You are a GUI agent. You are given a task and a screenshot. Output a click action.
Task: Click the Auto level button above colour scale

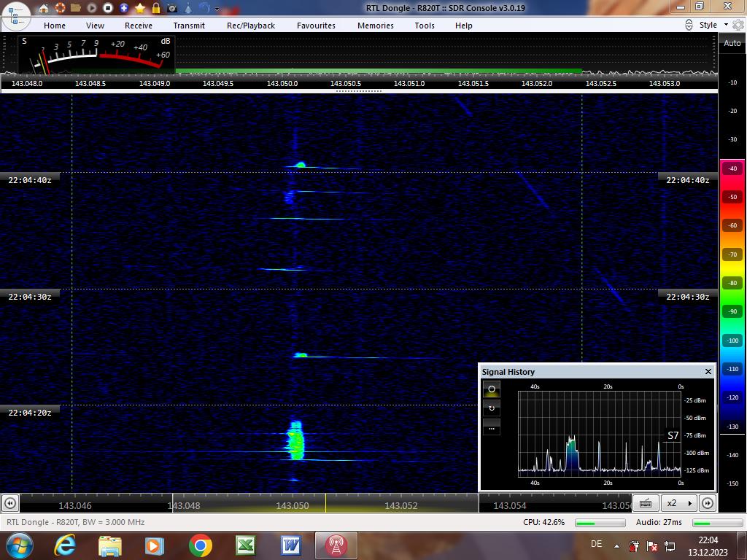(732, 43)
